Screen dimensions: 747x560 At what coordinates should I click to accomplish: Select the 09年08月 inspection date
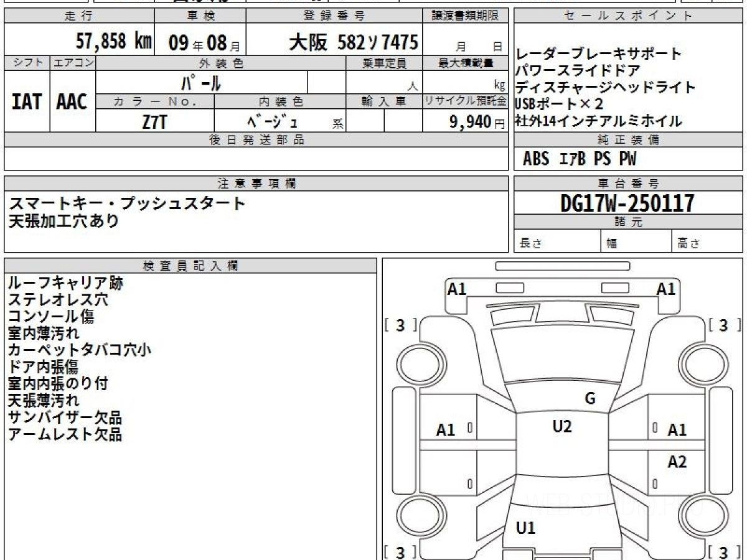click(199, 44)
